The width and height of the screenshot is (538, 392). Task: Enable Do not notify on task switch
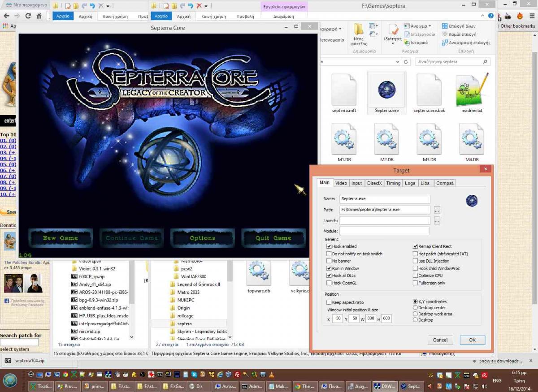(x=329, y=254)
